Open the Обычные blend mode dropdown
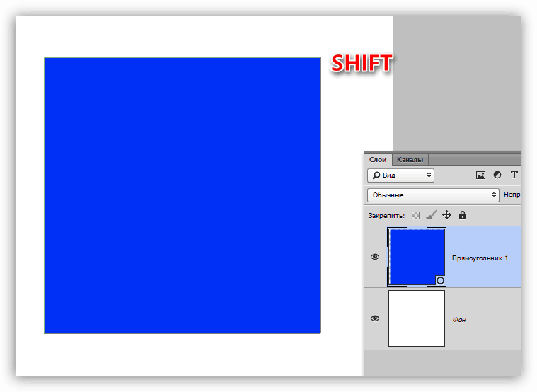This screenshot has width=537, height=392. coord(433,195)
